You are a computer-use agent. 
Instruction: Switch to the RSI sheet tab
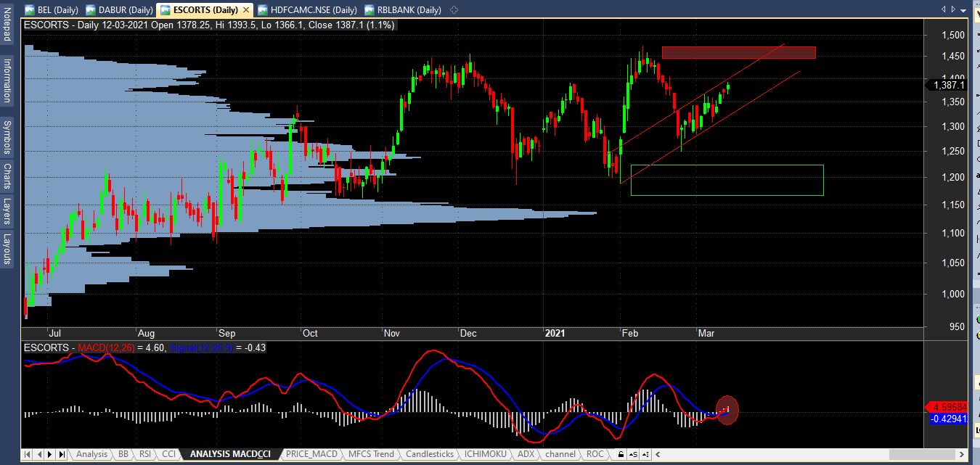coord(145,454)
